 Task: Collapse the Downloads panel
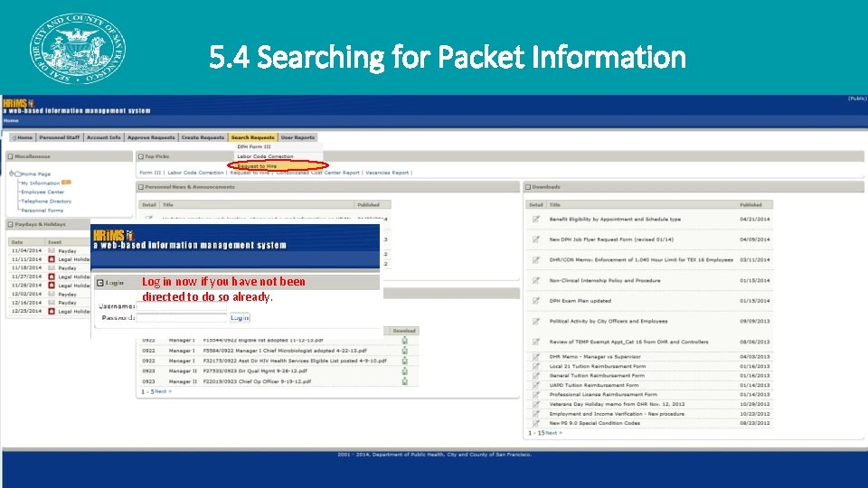coord(528,187)
